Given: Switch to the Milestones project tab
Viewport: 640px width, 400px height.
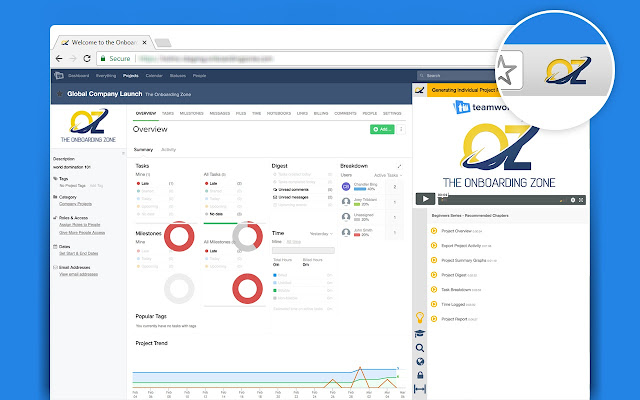Looking at the screenshot, I should (191, 113).
